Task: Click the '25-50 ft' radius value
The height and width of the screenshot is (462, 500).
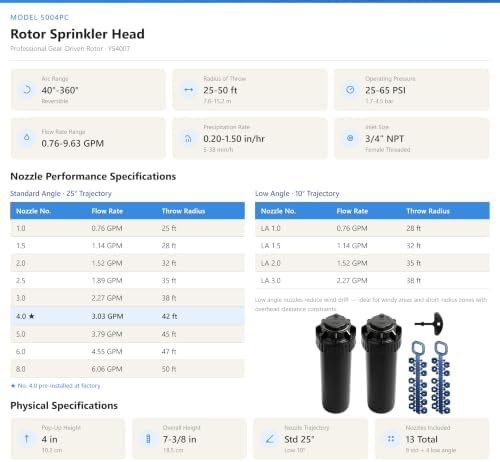Action: point(220,90)
